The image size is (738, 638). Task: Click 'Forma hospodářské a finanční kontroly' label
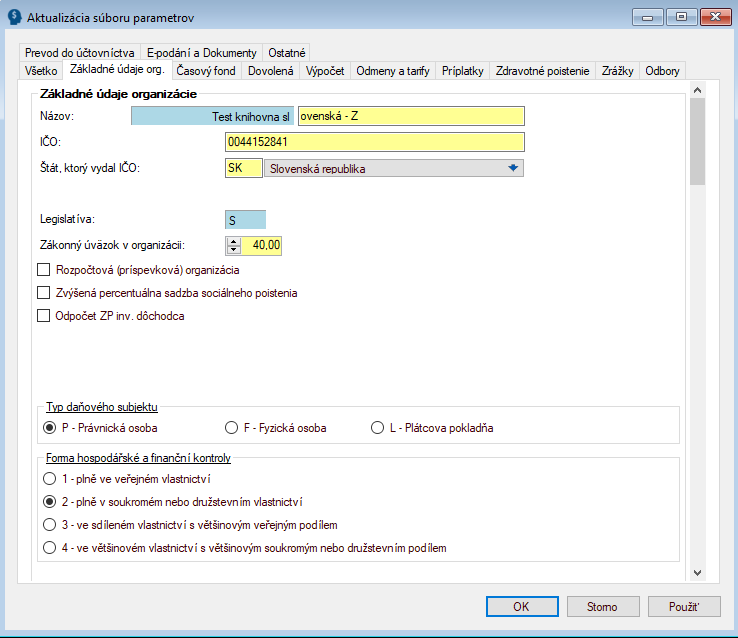(138, 458)
